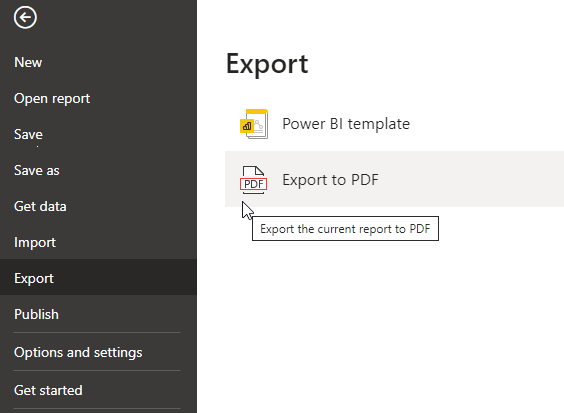Click the Export to PDF tooltip
The height and width of the screenshot is (413, 564).
[345, 228]
